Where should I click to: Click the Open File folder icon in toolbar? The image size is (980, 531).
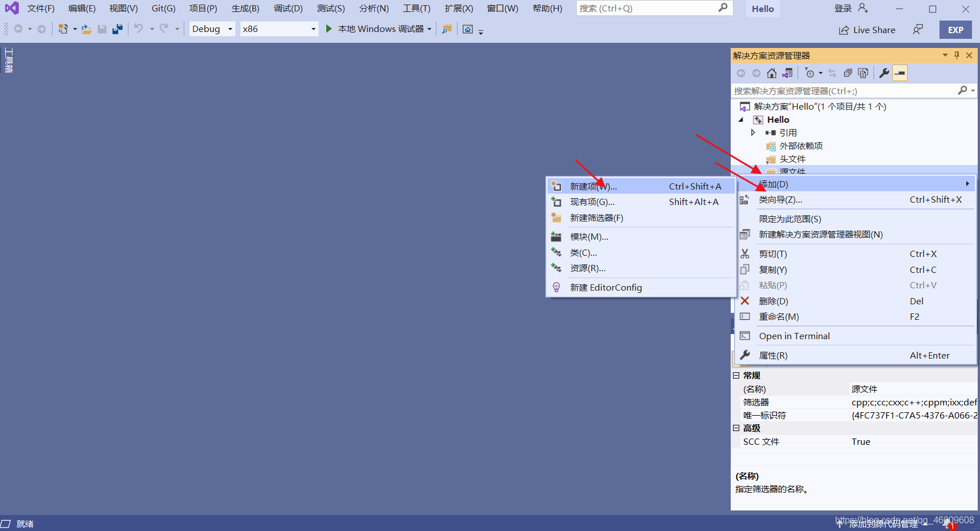point(86,29)
